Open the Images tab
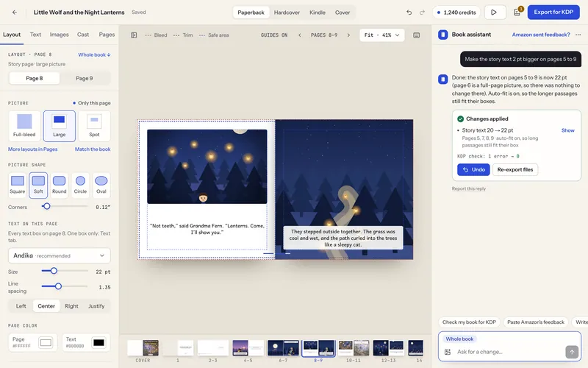Image resolution: width=588 pixels, height=368 pixels. click(60, 35)
